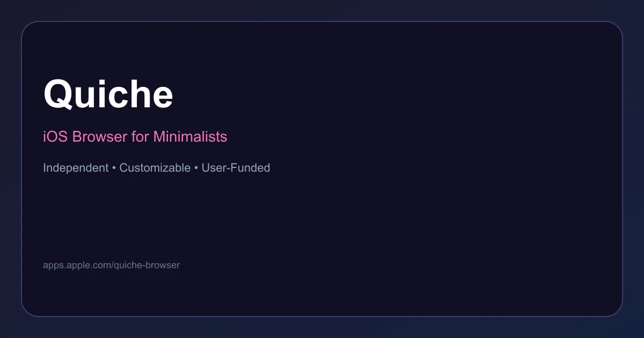Click the word Minimalists in the subtitle
644x338 pixels.
pos(191,136)
